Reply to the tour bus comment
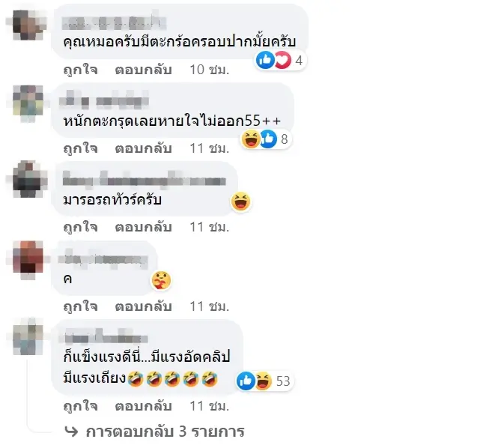The width and height of the screenshot is (504, 448). [143, 228]
